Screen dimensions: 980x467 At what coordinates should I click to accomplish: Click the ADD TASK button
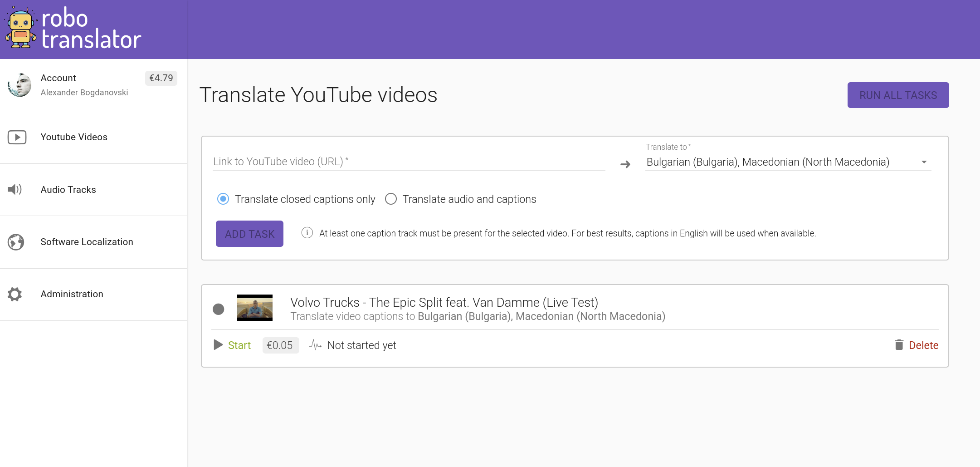249,234
